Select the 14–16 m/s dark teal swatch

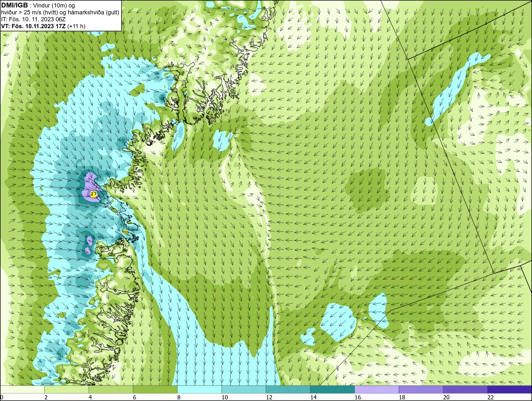point(332,389)
